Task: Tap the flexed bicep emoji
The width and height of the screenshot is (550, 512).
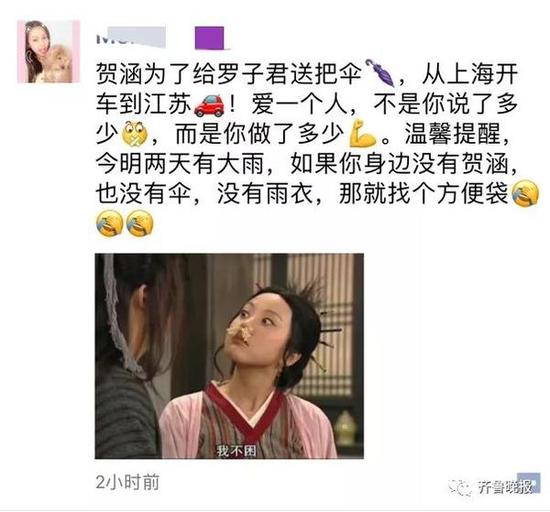Action: point(362,134)
